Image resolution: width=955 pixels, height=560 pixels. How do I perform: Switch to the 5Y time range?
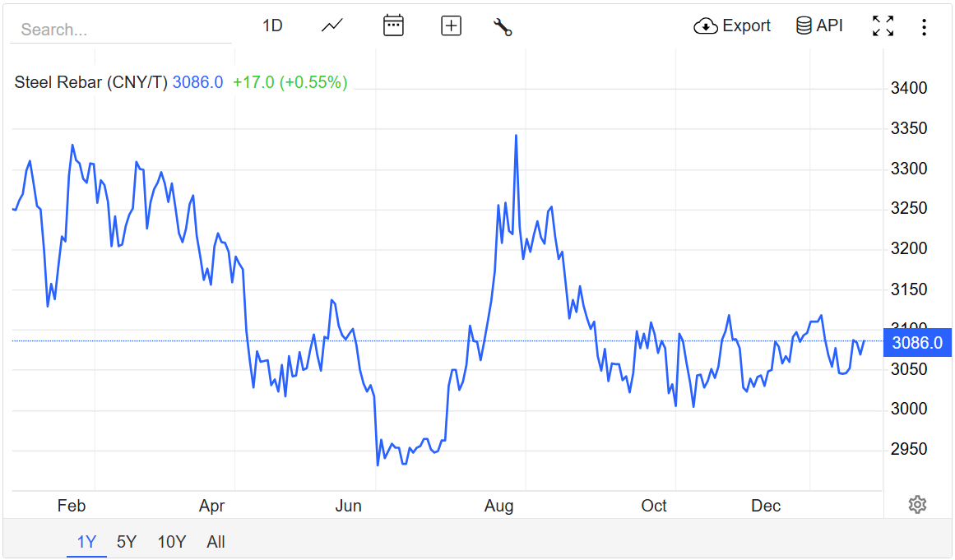(x=127, y=542)
